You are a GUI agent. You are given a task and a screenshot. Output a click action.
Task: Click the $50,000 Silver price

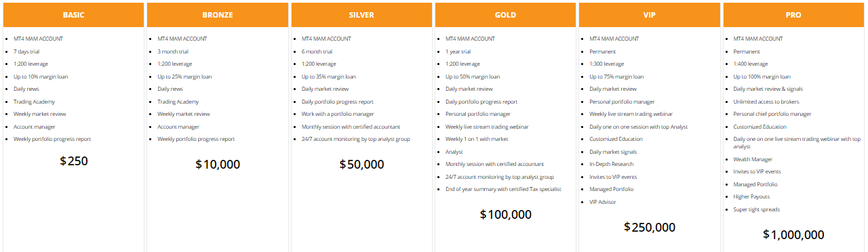[x=361, y=164]
